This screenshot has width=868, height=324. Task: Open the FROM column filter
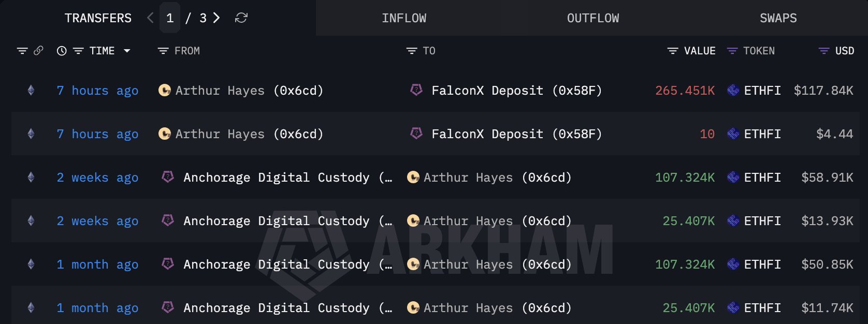coord(163,51)
